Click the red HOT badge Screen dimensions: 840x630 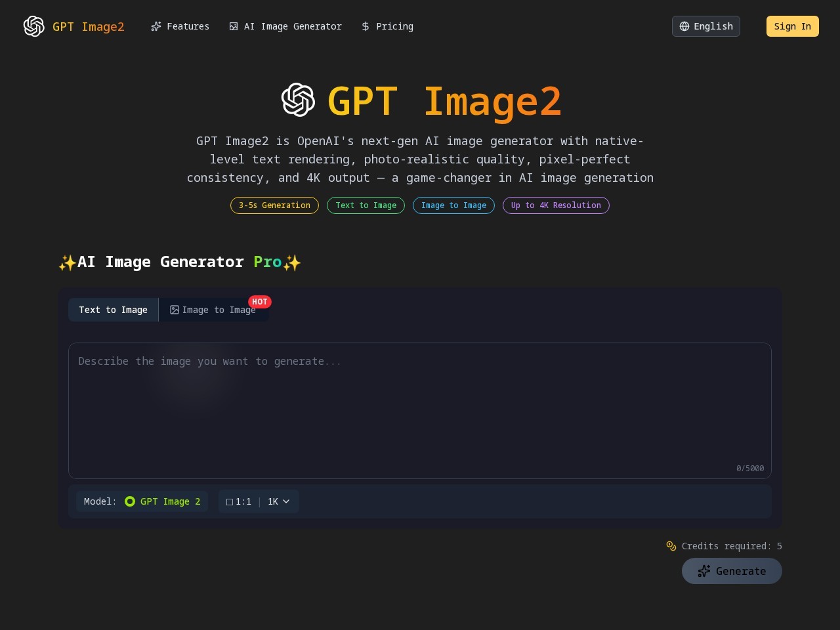pos(260,302)
